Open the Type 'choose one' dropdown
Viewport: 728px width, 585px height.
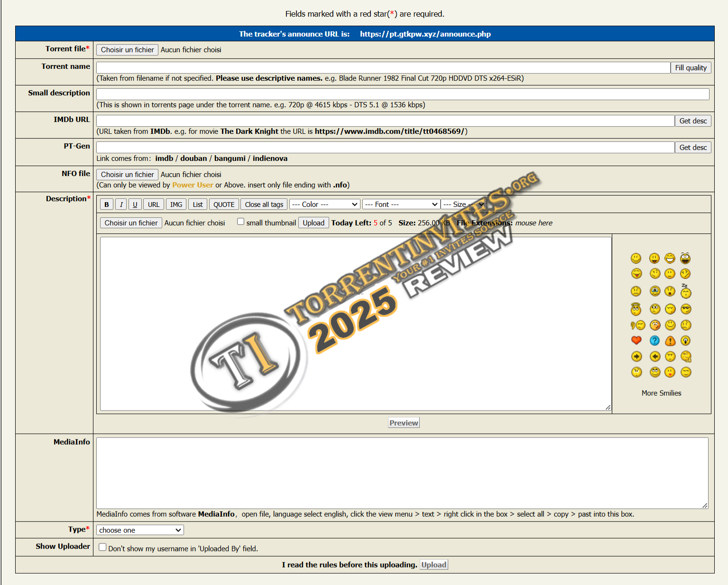pos(140,530)
